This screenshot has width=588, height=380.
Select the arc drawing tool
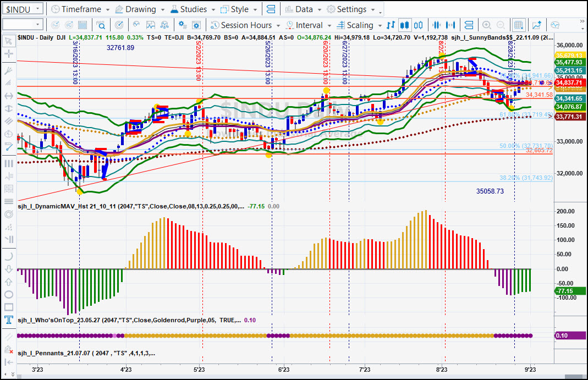pyautogui.click(x=8, y=256)
